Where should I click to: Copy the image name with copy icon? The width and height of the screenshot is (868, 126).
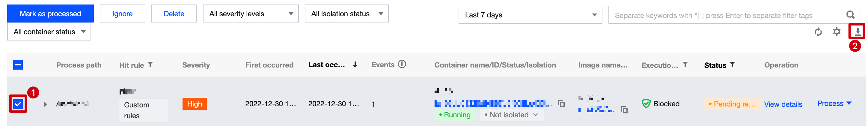624,110
